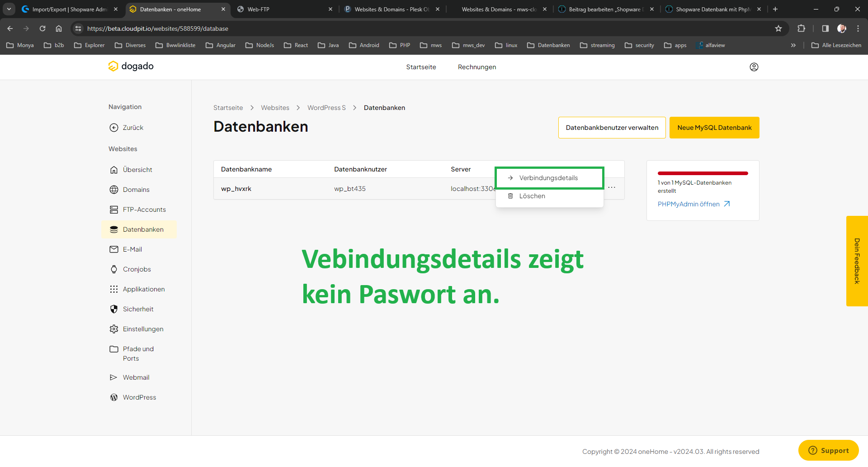
Task: Click the red MySQL database usage bar
Action: pos(703,173)
